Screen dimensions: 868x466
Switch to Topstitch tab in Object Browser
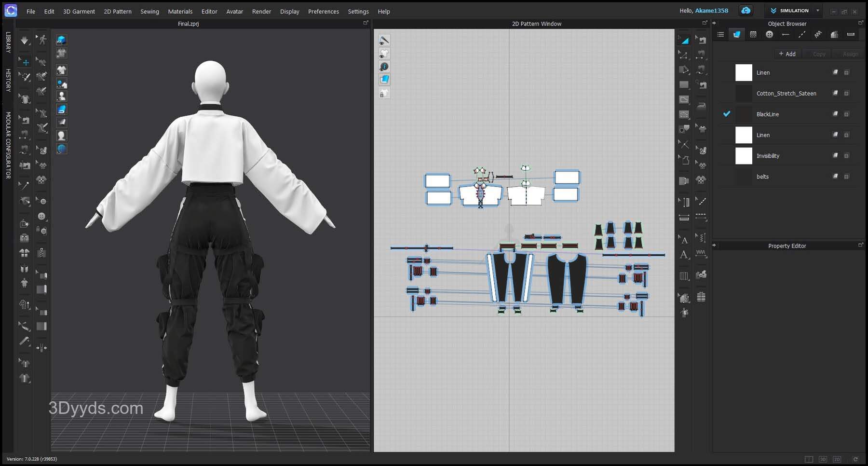coord(801,34)
